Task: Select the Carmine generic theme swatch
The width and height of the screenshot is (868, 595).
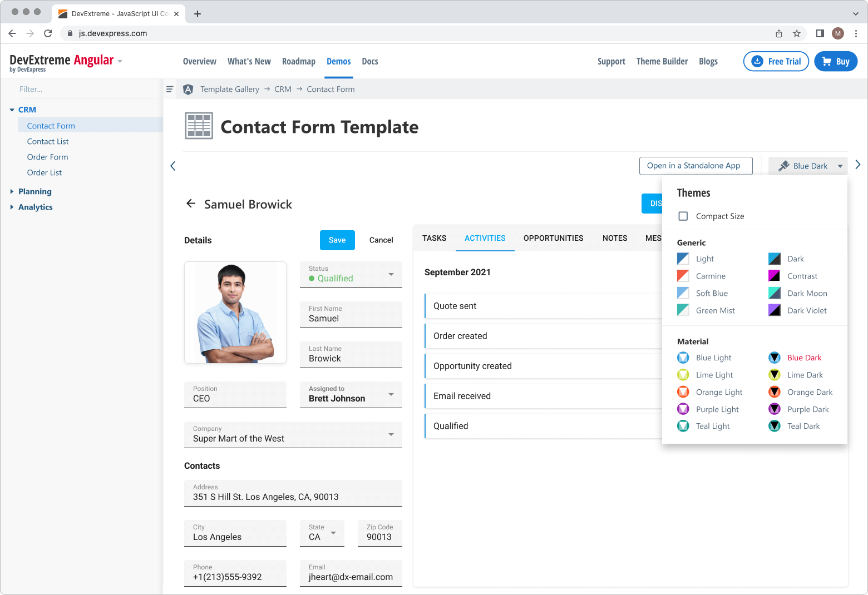Action: tap(683, 276)
